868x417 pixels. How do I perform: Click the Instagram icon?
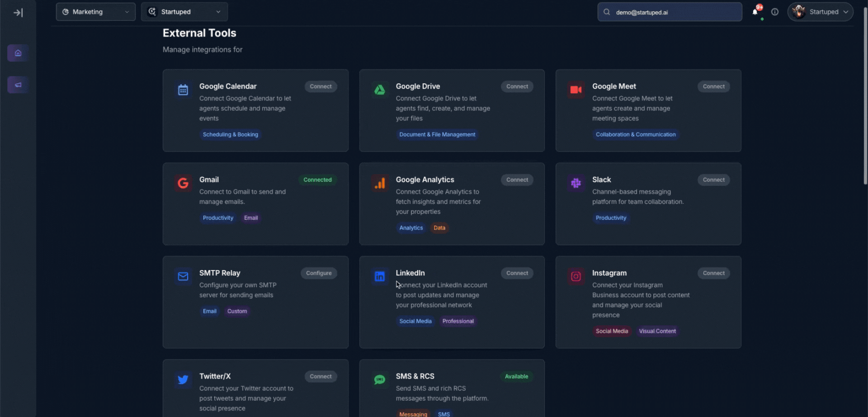(576, 276)
